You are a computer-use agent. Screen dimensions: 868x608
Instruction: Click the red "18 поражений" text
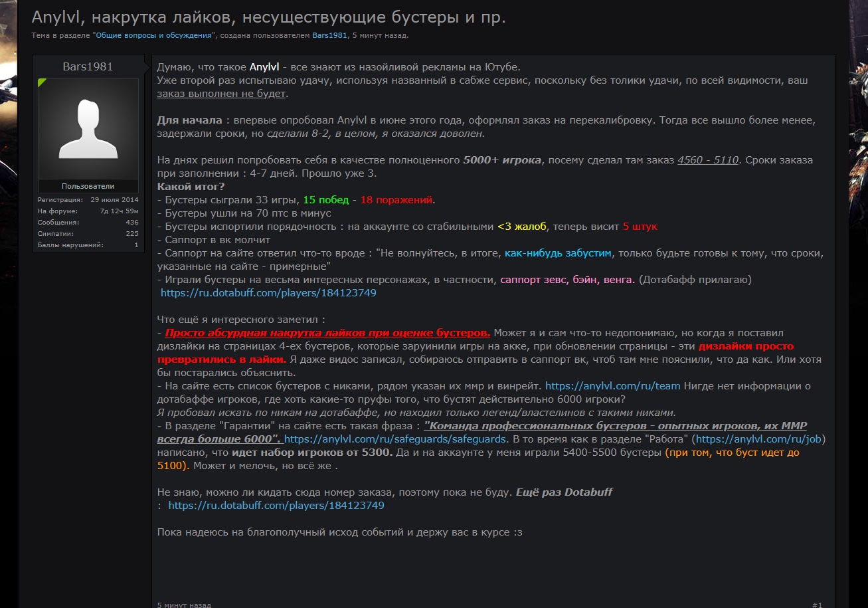[396, 199]
